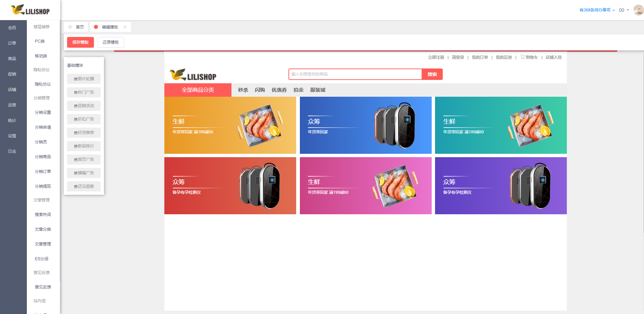Screen dimensions: 644x314
Task: Open the 00 user dropdown menu
Action: (624, 10)
